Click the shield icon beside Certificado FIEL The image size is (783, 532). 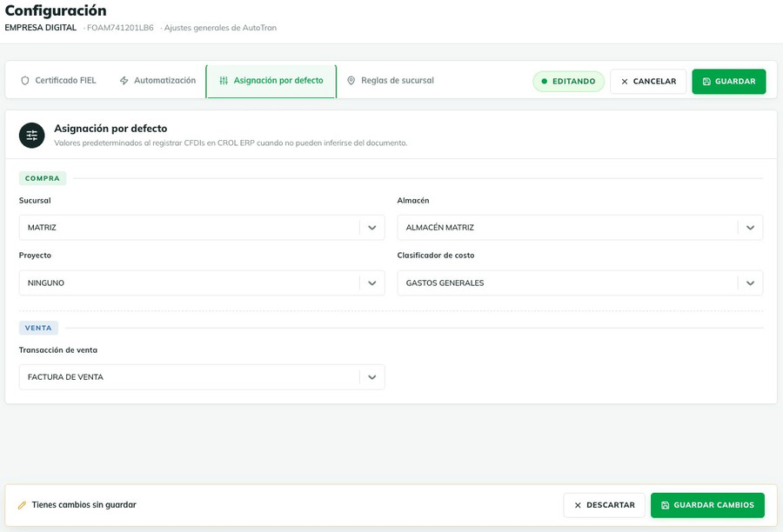25,80
